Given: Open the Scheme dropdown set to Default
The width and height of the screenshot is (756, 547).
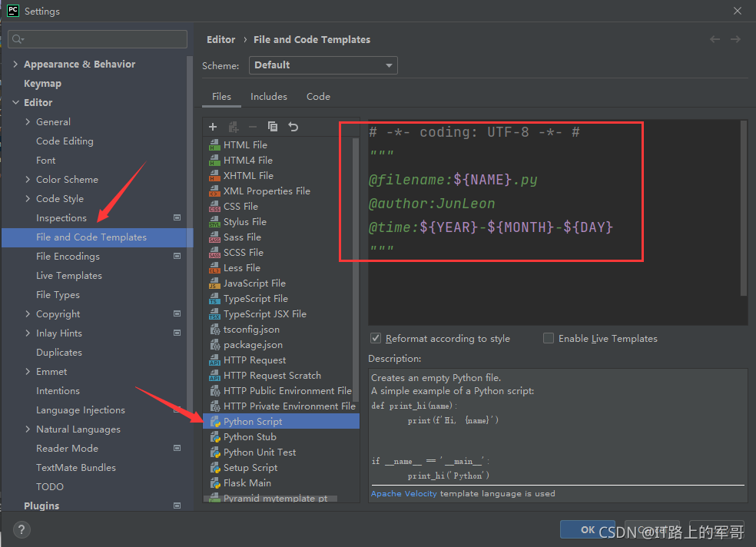Looking at the screenshot, I should coord(323,65).
